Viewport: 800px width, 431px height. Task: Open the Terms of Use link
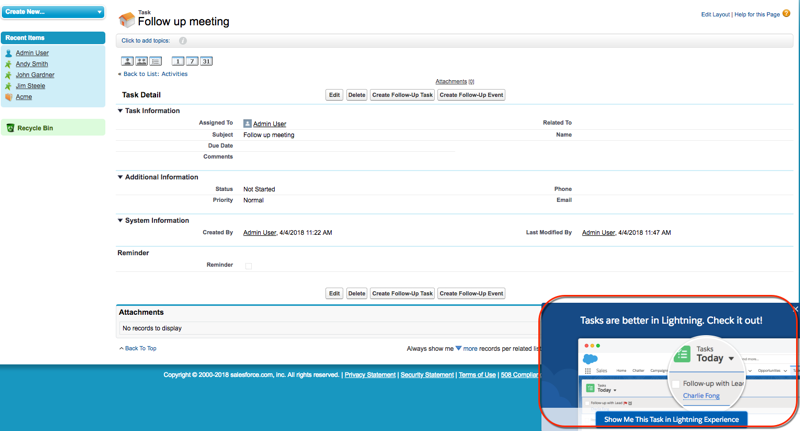pyautogui.click(x=477, y=375)
